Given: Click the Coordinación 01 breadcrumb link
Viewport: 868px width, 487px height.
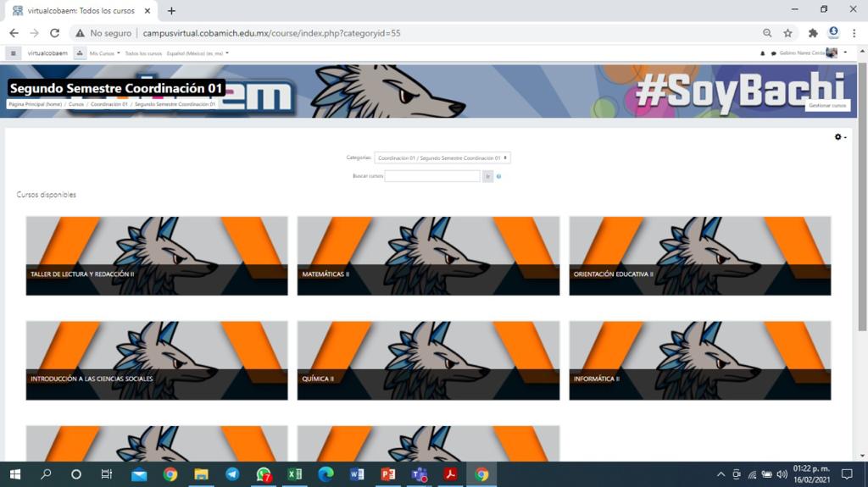Looking at the screenshot, I should 109,104.
